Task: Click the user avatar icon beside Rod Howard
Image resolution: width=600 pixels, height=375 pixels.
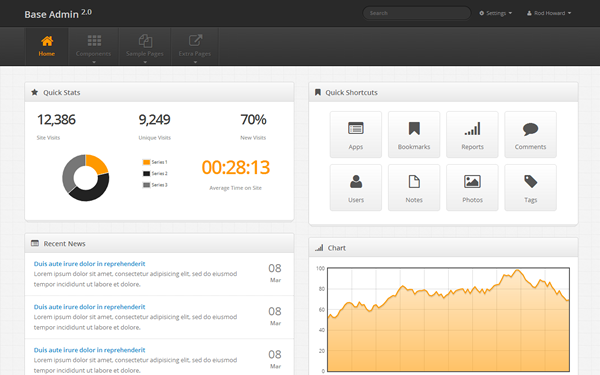Action: click(529, 13)
